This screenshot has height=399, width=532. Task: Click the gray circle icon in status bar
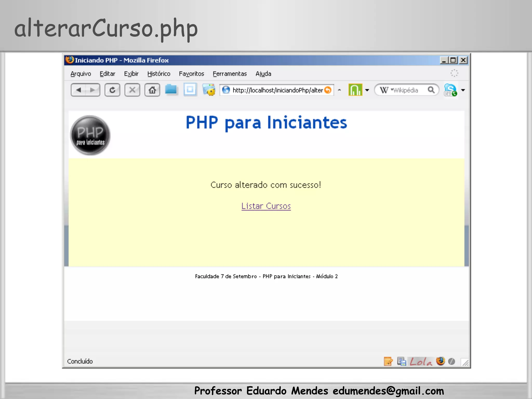tap(452, 361)
